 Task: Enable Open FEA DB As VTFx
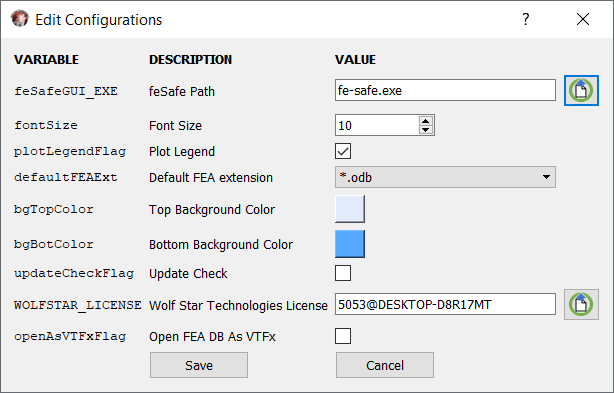point(343,336)
